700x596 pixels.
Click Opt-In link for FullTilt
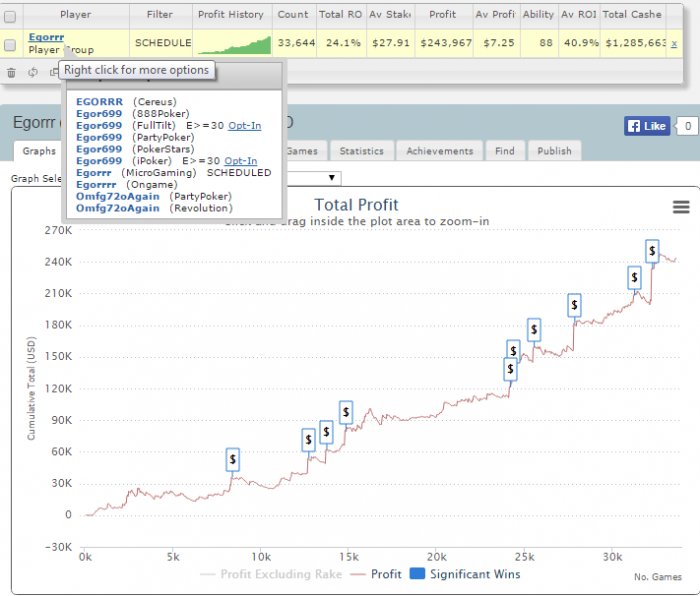pos(245,125)
